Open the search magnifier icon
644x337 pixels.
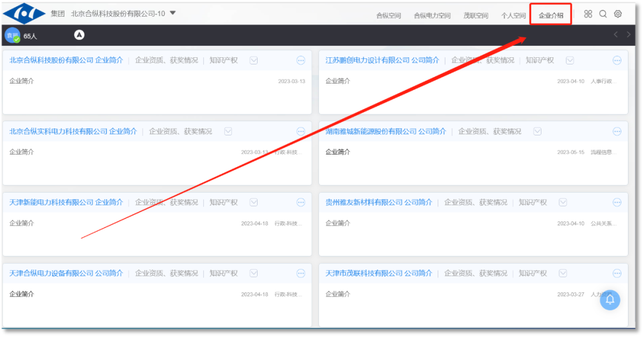tap(602, 14)
